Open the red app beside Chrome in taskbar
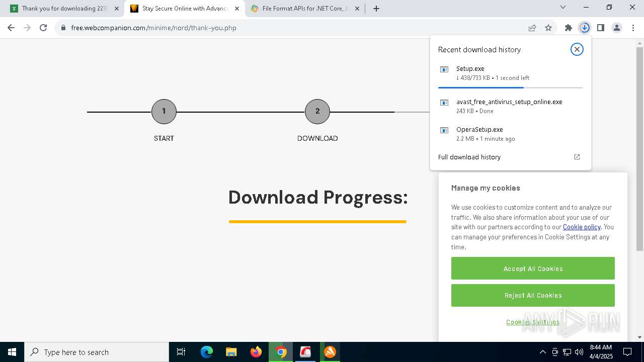Image resolution: width=644 pixels, height=362 pixels. [305, 352]
